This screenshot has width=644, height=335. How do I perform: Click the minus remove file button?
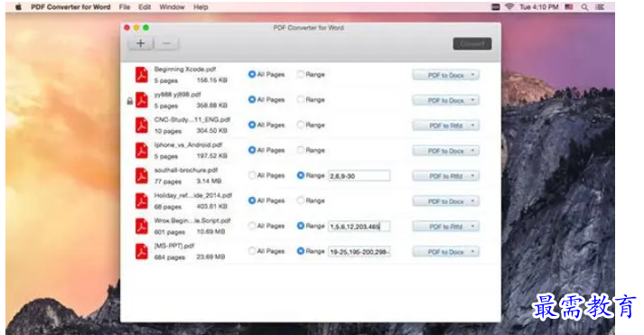coord(166,43)
